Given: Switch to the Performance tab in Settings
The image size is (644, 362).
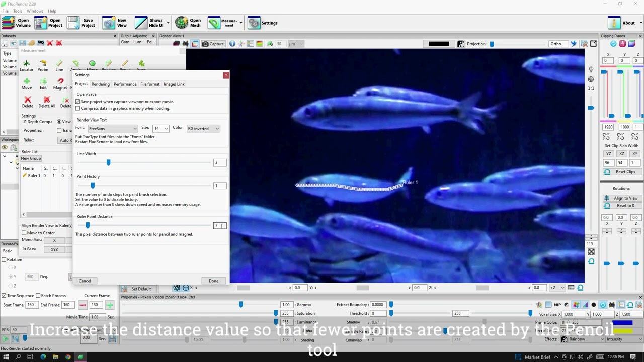Looking at the screenshot, I should [x=125, y=84].
